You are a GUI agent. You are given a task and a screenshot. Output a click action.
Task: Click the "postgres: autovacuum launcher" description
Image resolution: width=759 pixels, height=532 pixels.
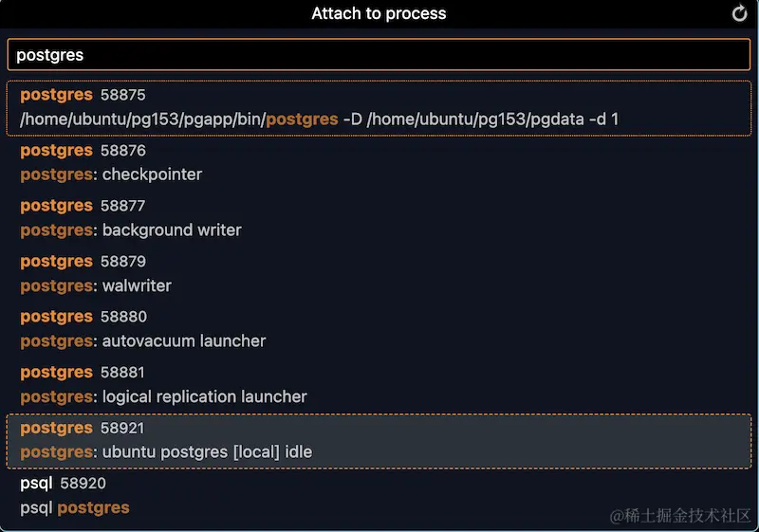click(x=143, y=341)
